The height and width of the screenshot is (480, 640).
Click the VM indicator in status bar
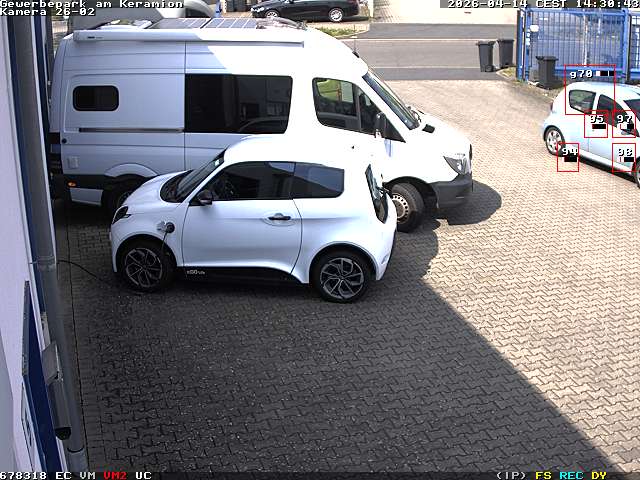point(88,475)
